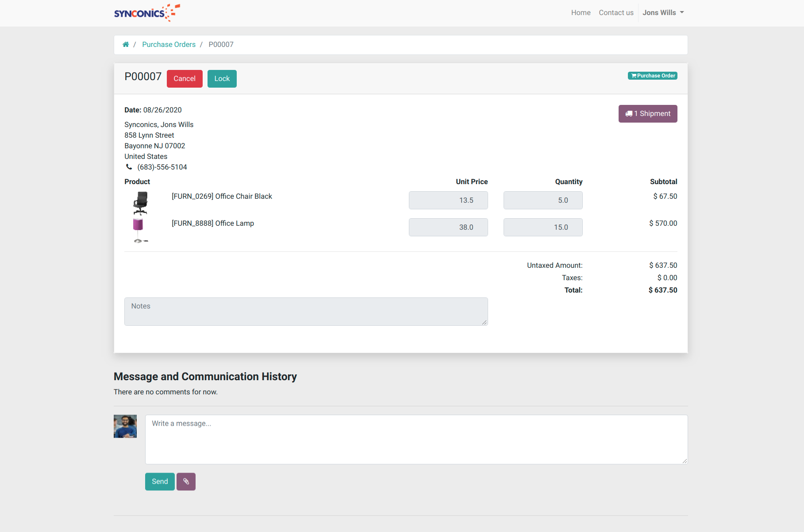This screenshot has height=532, width=804.
Task: Click the home icon in breadcrumb
Action: pos(126,45)
